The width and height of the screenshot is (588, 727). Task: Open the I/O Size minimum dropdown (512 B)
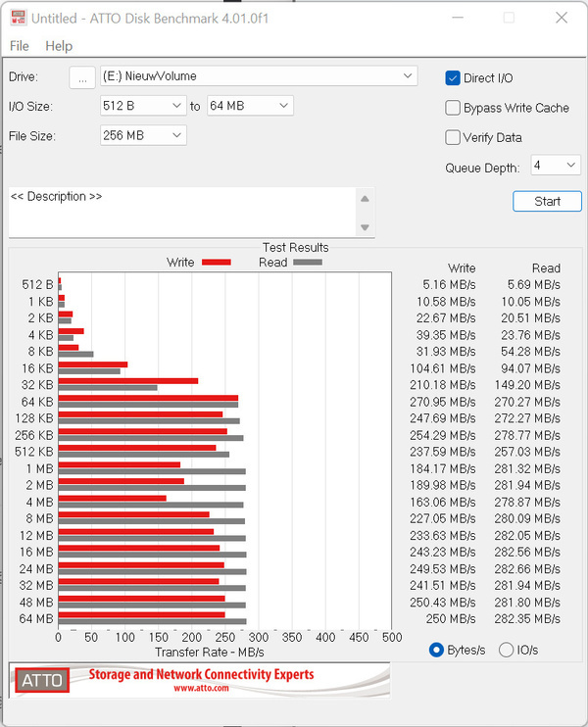coord(143,106)
